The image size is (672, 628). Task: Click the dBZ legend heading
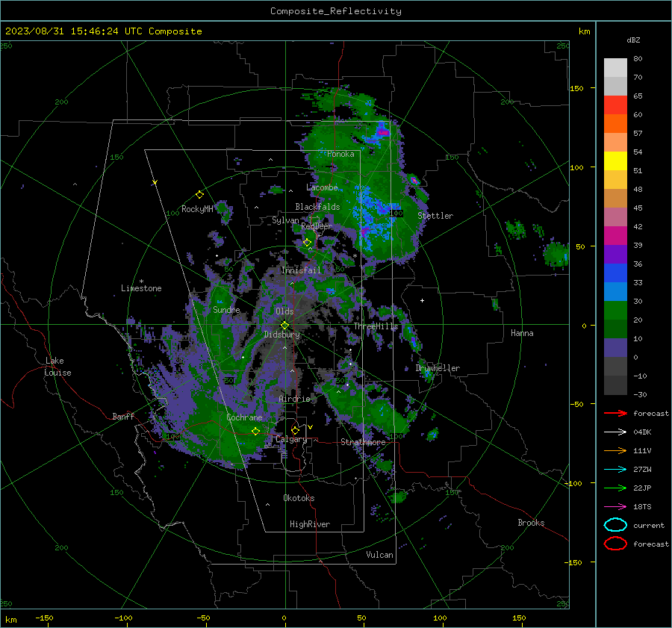point(633,40)
